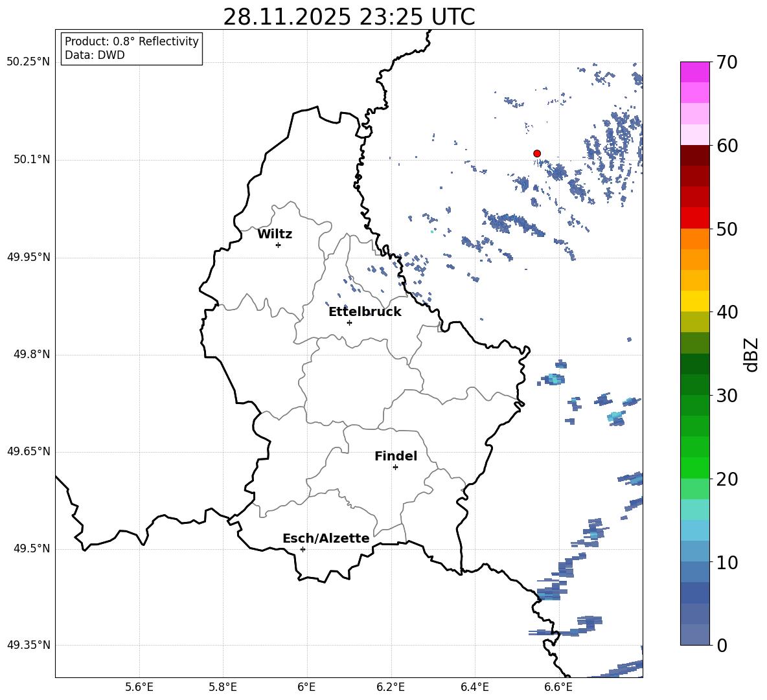The height and width of the screenshot is (700, 767).
Task: Click the 5.6°E longitude label
Action: point(139,687)
